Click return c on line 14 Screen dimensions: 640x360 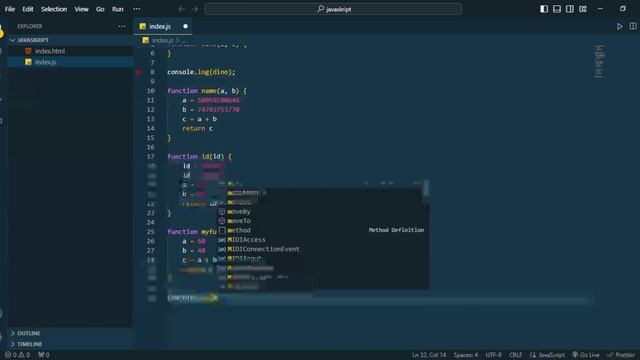(198, 129)
